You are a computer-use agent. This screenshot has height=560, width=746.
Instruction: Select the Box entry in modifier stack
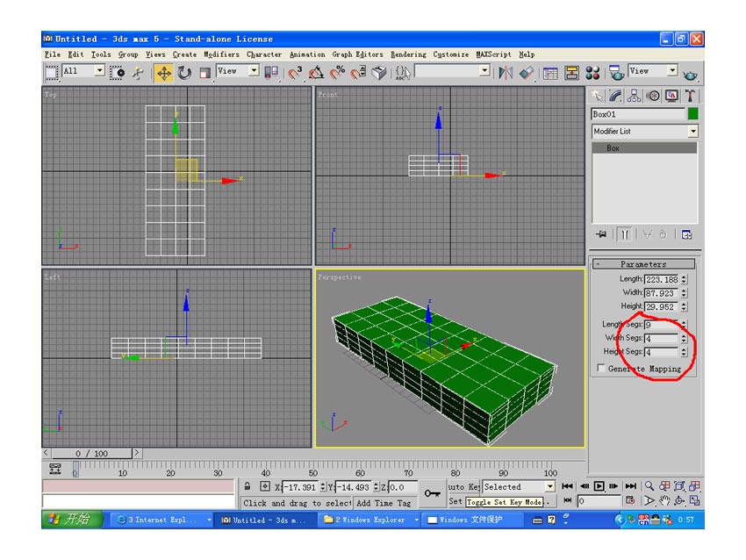click(645, 148)
